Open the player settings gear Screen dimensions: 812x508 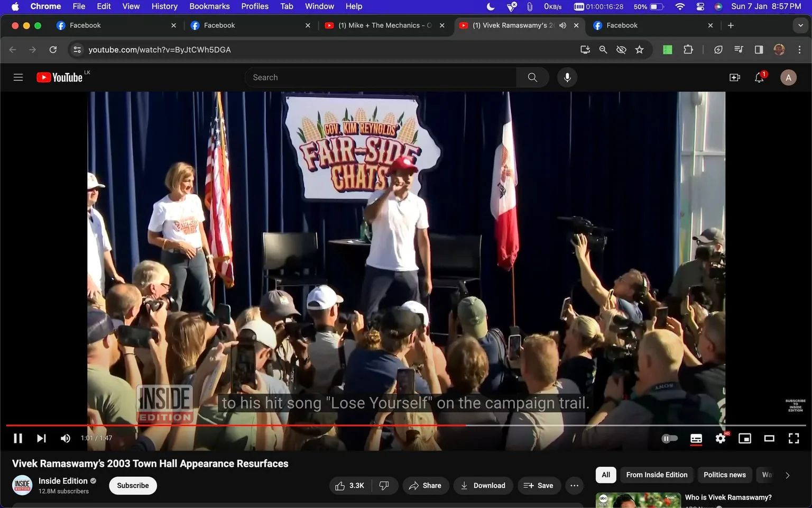point(720,438)
